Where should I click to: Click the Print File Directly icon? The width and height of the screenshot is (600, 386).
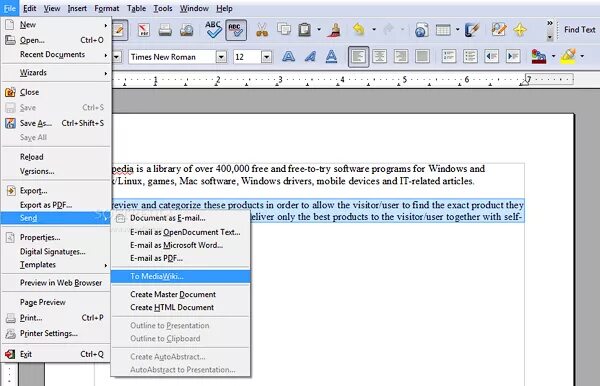165,30
